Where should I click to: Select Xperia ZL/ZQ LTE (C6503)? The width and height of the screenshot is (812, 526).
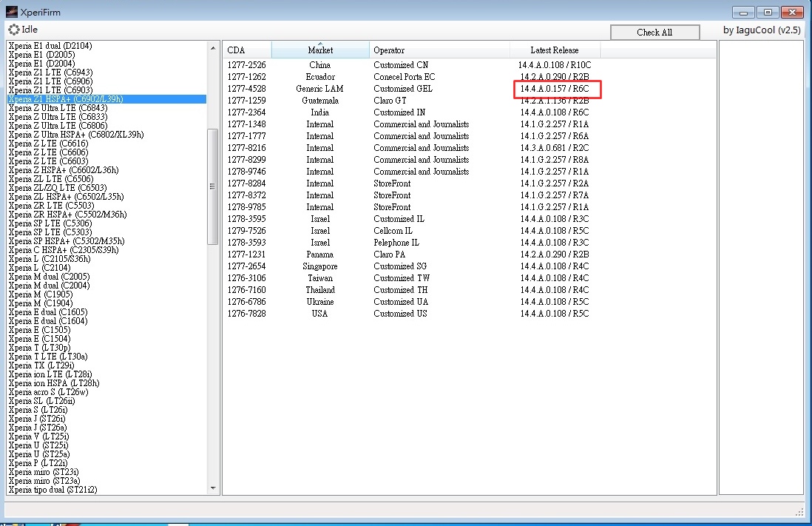click(58, 188)
